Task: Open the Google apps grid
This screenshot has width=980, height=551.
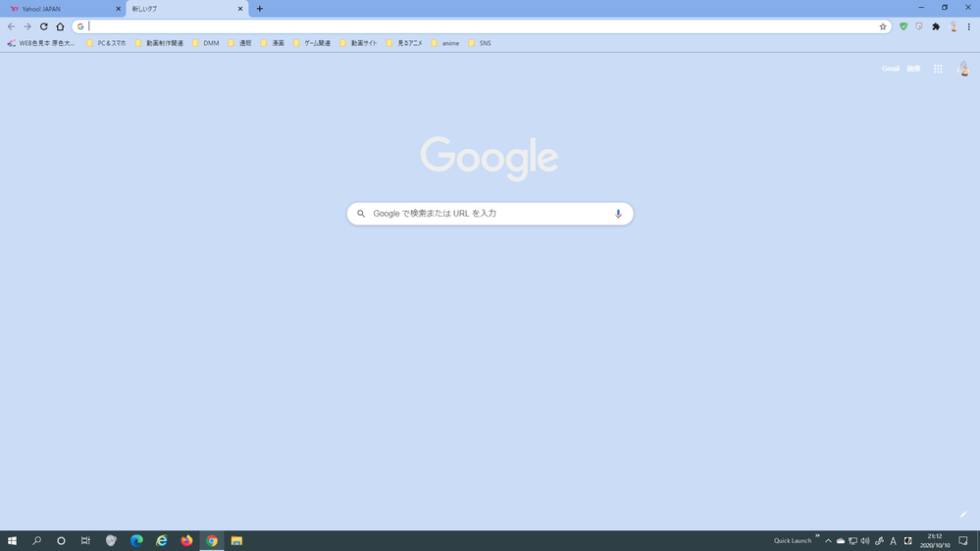Action: pos(938,69)
